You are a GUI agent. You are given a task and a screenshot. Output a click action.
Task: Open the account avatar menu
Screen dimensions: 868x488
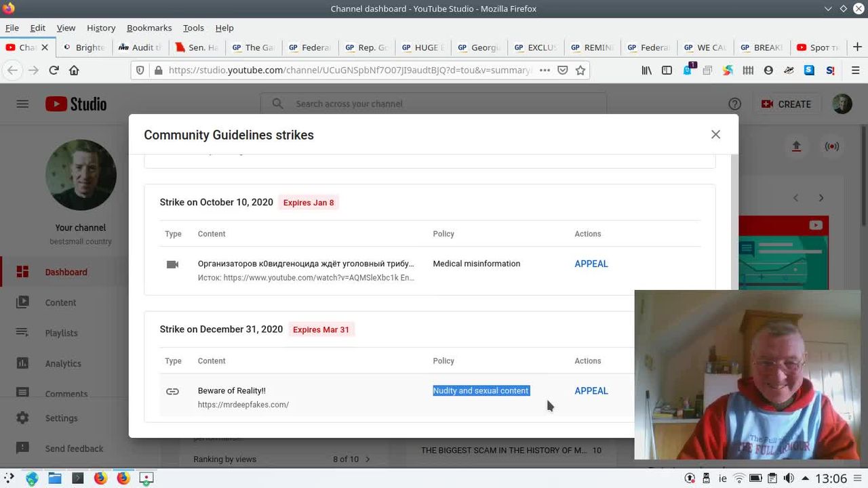842,104
